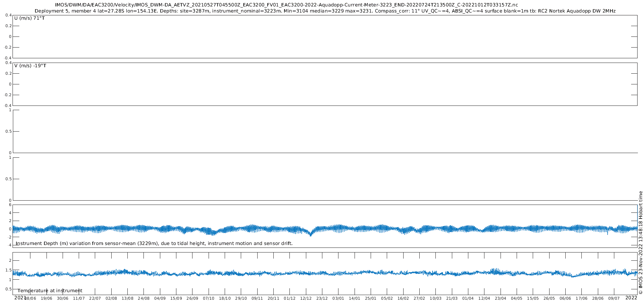Click the 22/07 date tick label
The width and height of the screenshot is (644, 304).
95,298
